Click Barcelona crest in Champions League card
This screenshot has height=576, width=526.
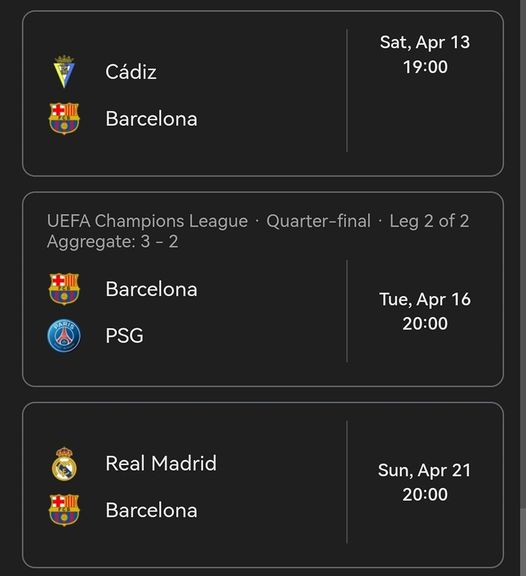[64, 289]
